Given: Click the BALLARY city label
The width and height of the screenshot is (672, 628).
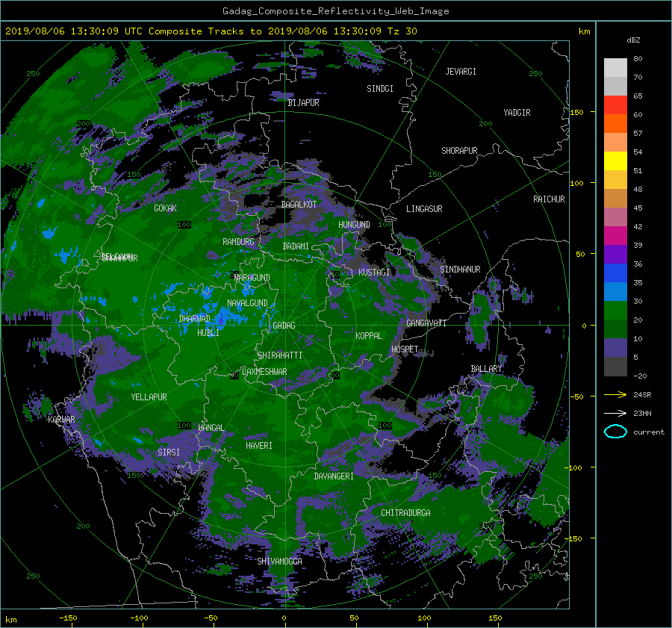Looking at the screenshot, I should click(x=486, y=369).
